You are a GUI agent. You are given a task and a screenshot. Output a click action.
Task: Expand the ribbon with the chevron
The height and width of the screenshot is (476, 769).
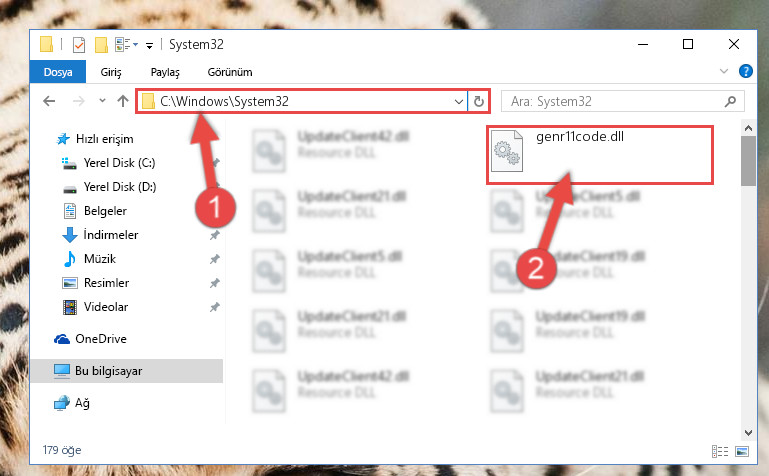(723, 72)
